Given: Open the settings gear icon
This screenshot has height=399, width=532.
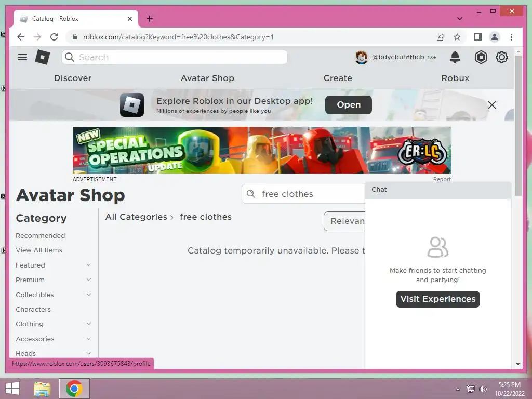Looking at the screenshot, I should coord(502,57).
